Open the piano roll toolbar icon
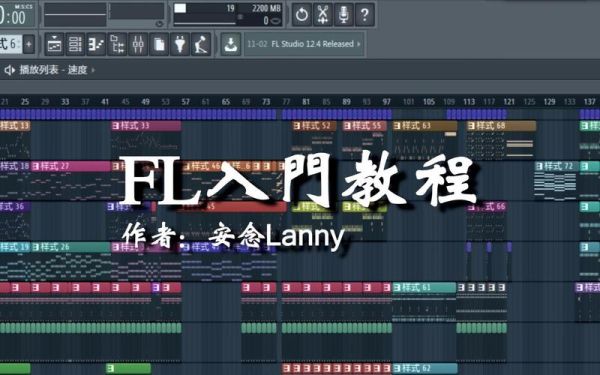Screen dimensions: 600x375 pyautogui.click(x=96, y=44)
